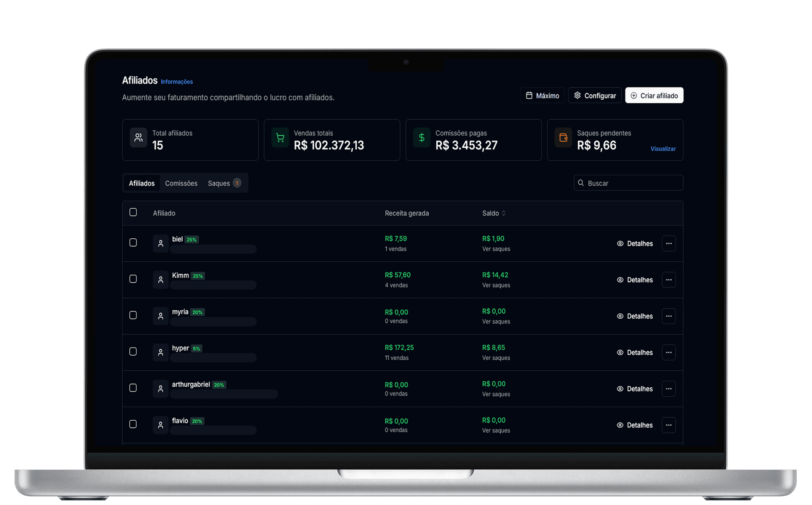Screen dimensions: 812x505
Task: Click myria's user avatar icon
Action: click(161, 316)
